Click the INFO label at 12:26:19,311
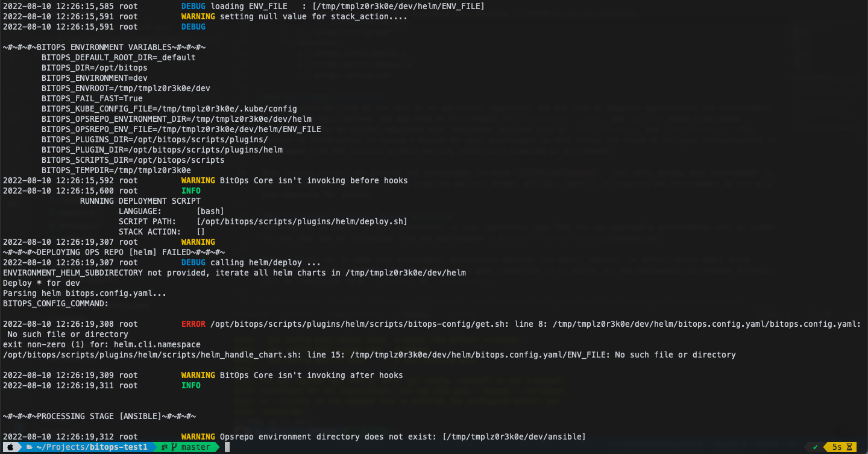 (191, 385)
